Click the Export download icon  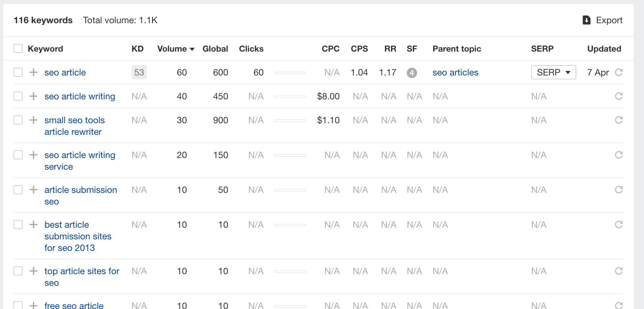pyautogui.click(x=587, y=20)
